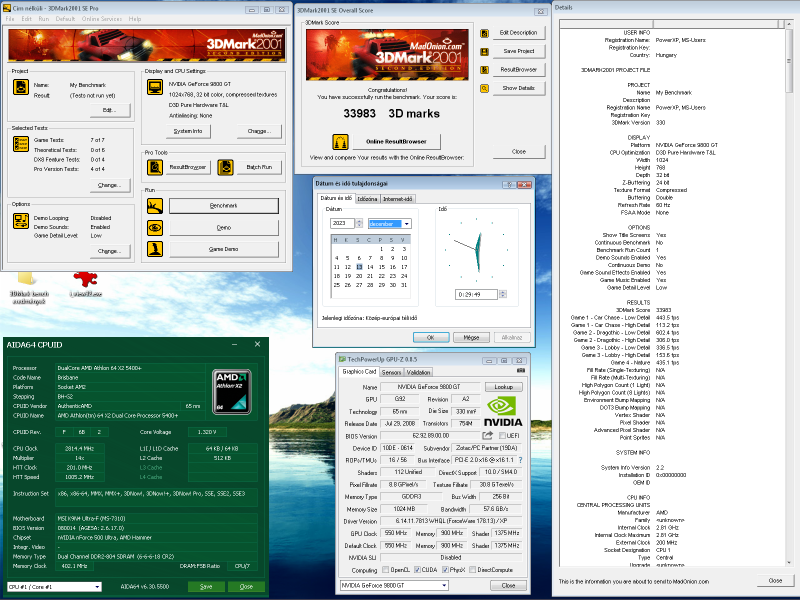
Task: Click the GPU-Z title bar icon
Action: [342, 360]
